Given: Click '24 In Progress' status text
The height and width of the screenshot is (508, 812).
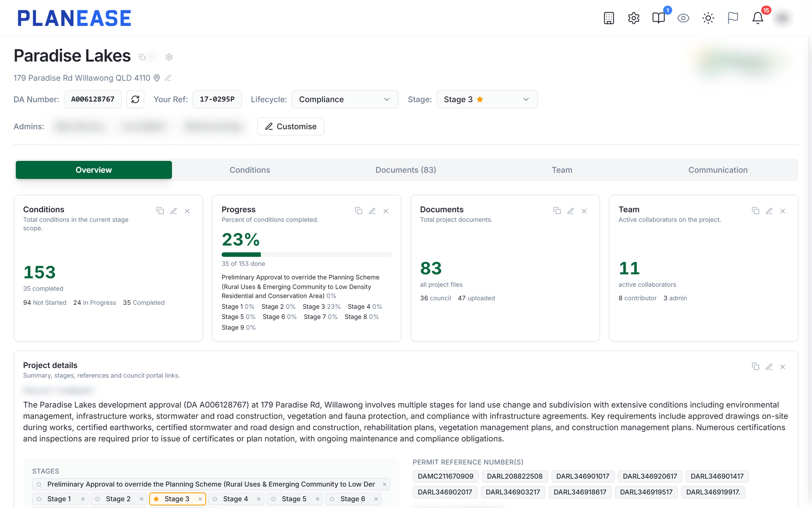Looking at the screenshot, I should [95, 303].
